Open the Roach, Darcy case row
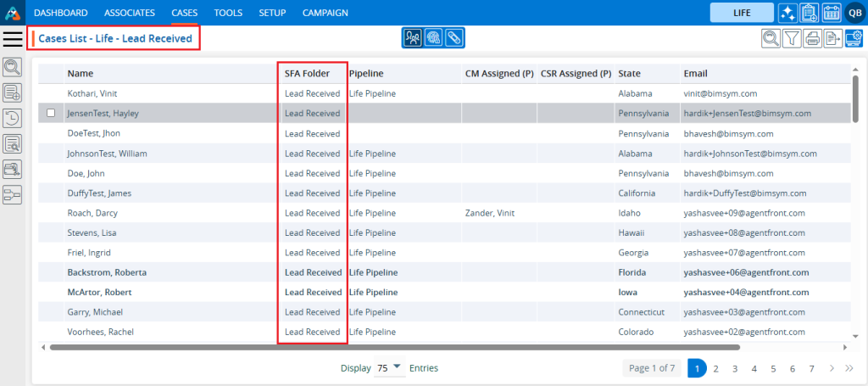868x386 pixels. click(x=86, y=213)
